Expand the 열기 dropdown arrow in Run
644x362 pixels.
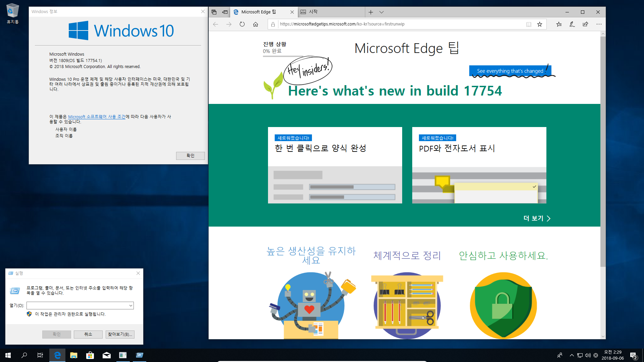click(131, 305)
